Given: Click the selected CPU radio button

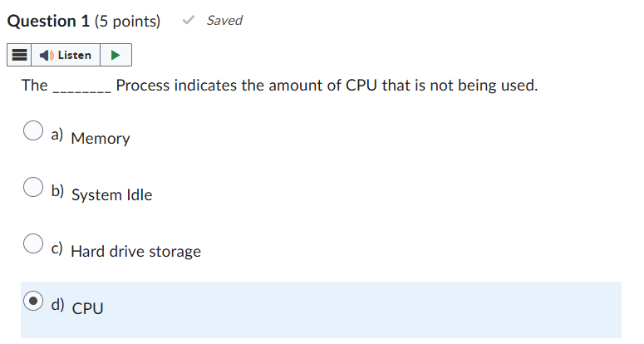Looking at the screenshot, I should coord(32,302).
